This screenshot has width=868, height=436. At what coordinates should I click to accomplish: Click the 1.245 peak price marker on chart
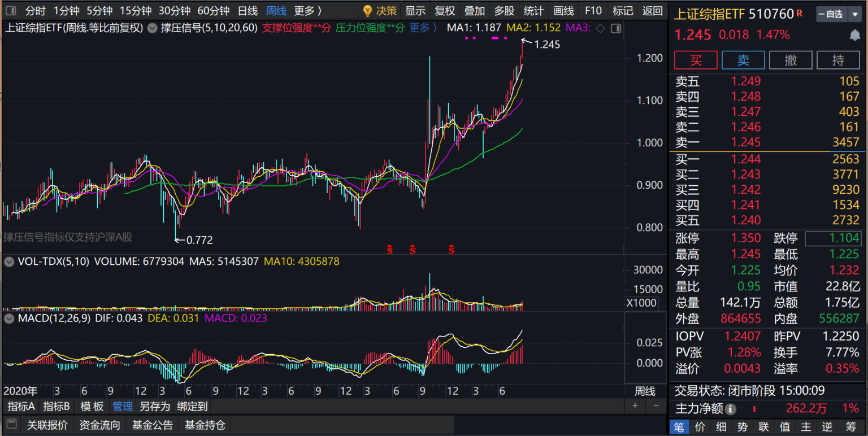tap(546, 44)
